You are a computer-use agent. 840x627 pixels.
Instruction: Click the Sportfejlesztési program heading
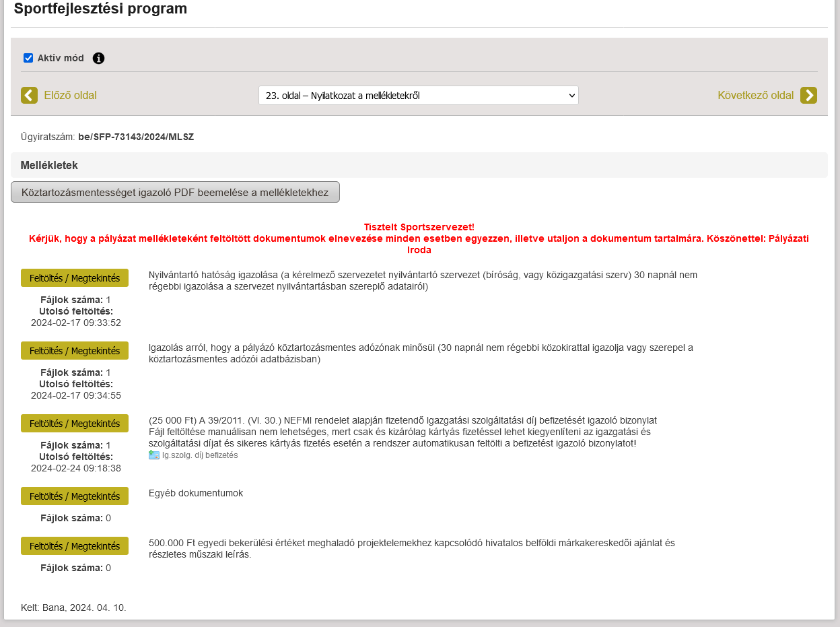100,9
